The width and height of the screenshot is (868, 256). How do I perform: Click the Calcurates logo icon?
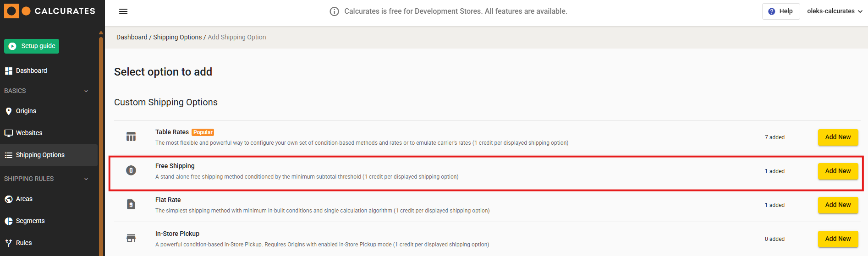click(x=11, y=11)
